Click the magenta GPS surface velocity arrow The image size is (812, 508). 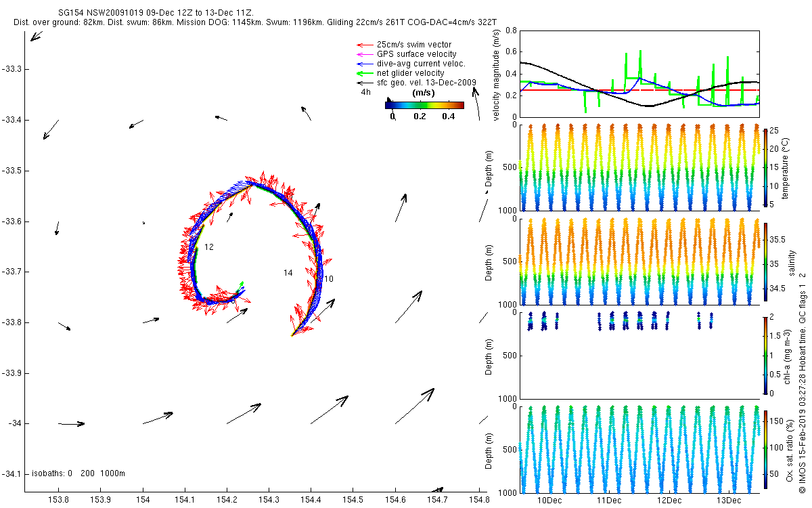365,54
